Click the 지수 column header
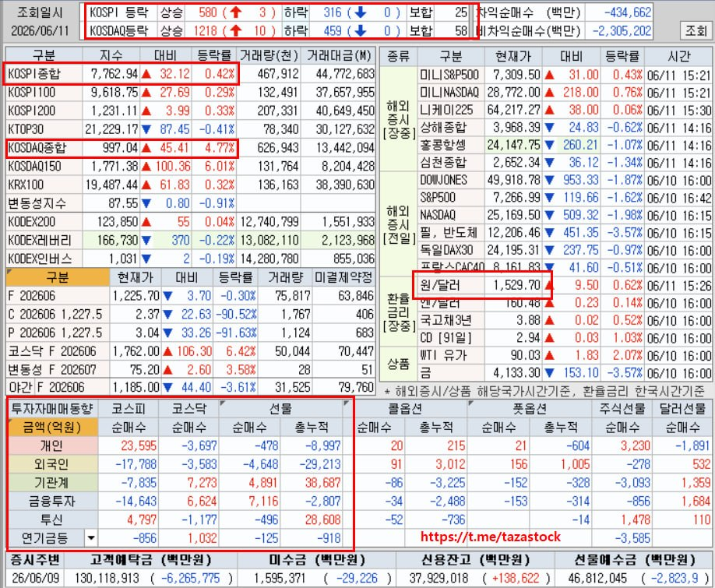This screenshot has height=588, width=715. (111, 55)
